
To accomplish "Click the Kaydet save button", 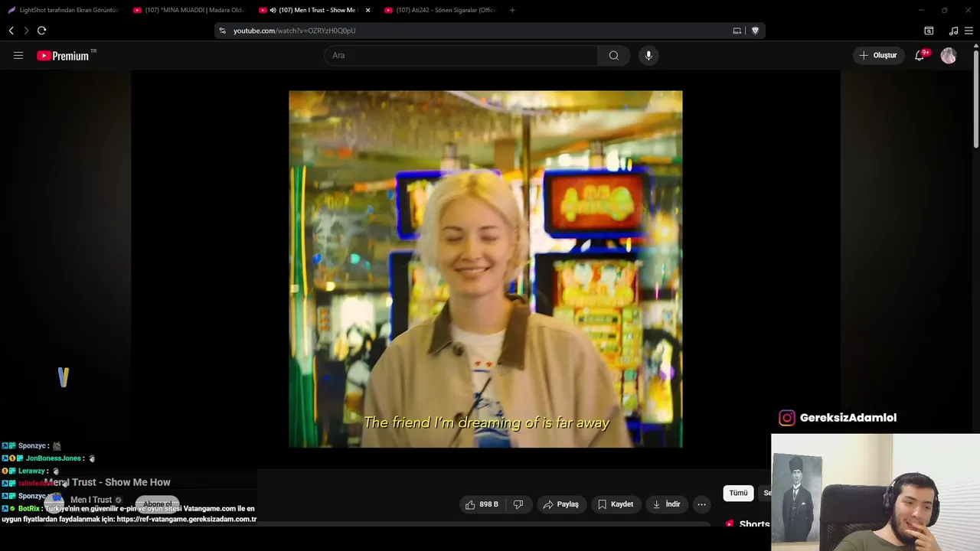I will 616,504.
